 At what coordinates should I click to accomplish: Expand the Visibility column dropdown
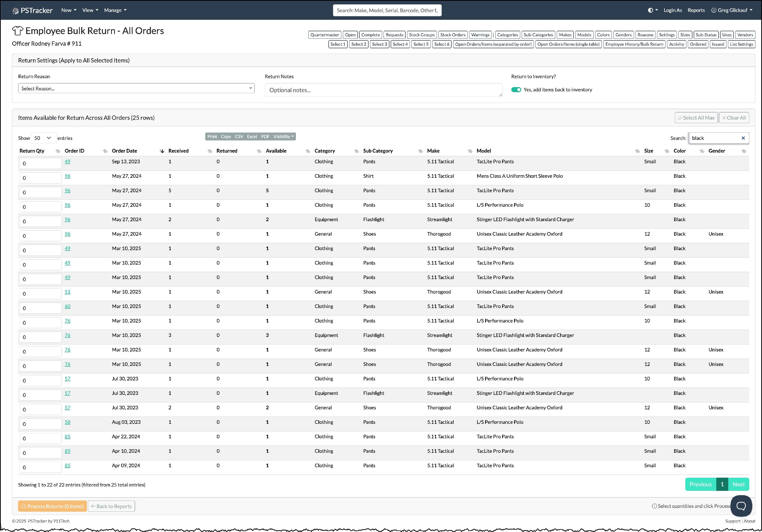[283, 136]
